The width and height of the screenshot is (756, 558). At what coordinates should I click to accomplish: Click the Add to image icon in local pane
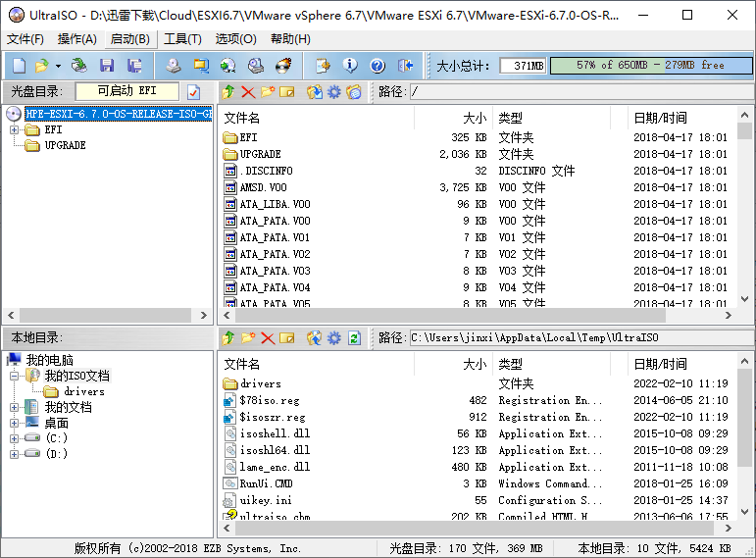pos(315,338)
